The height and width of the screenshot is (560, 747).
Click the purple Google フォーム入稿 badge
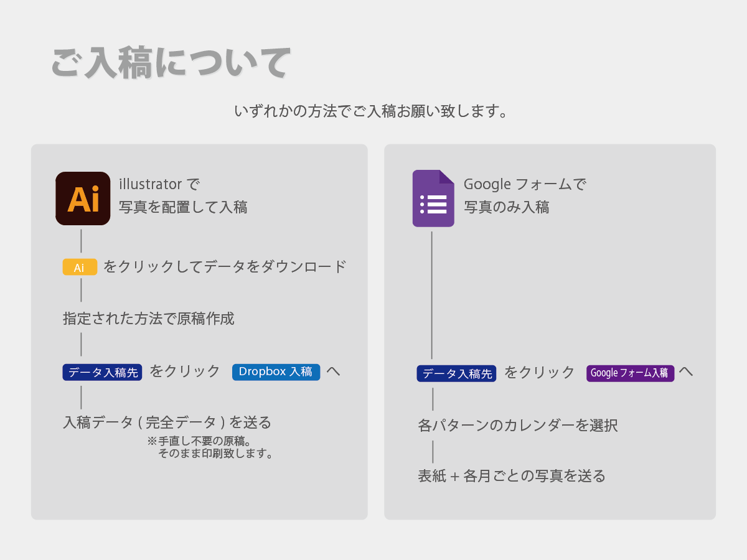630,373
